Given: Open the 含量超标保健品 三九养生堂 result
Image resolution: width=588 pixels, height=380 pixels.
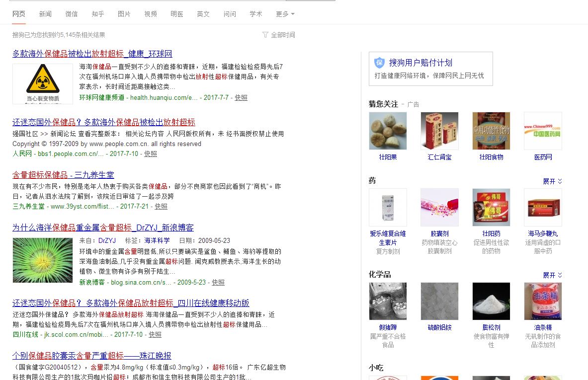Looking at the screenshot, I should [63, 174].
